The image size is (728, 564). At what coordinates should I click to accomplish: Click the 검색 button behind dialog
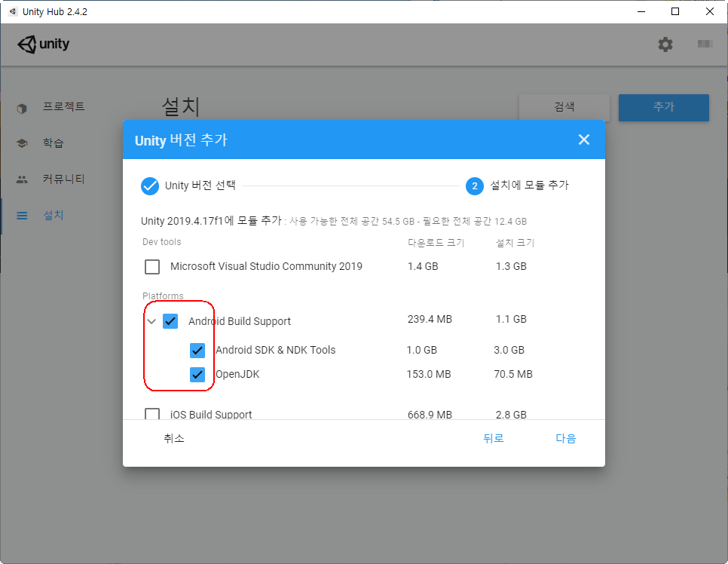click(564, 107)
